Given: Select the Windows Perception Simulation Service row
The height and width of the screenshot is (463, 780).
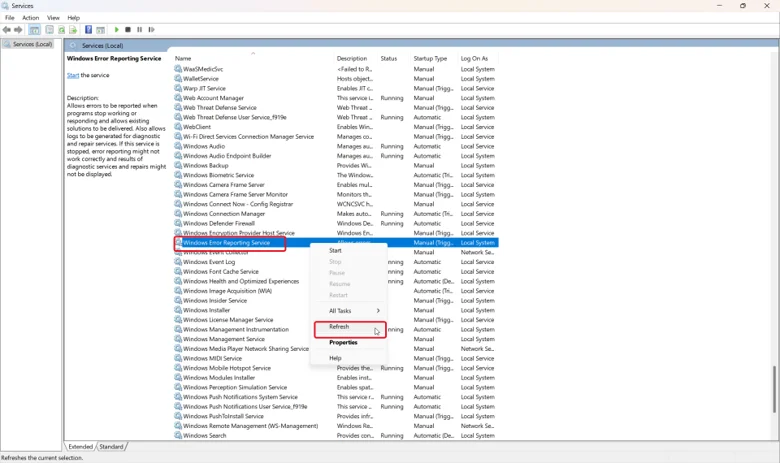Looking at the screenshot, I should coord(336,387).
